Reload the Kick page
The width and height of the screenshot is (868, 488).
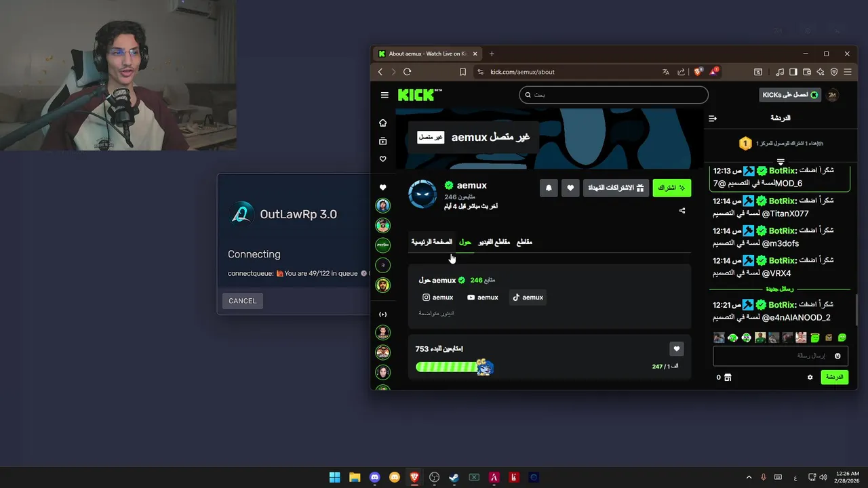point(407,72)
